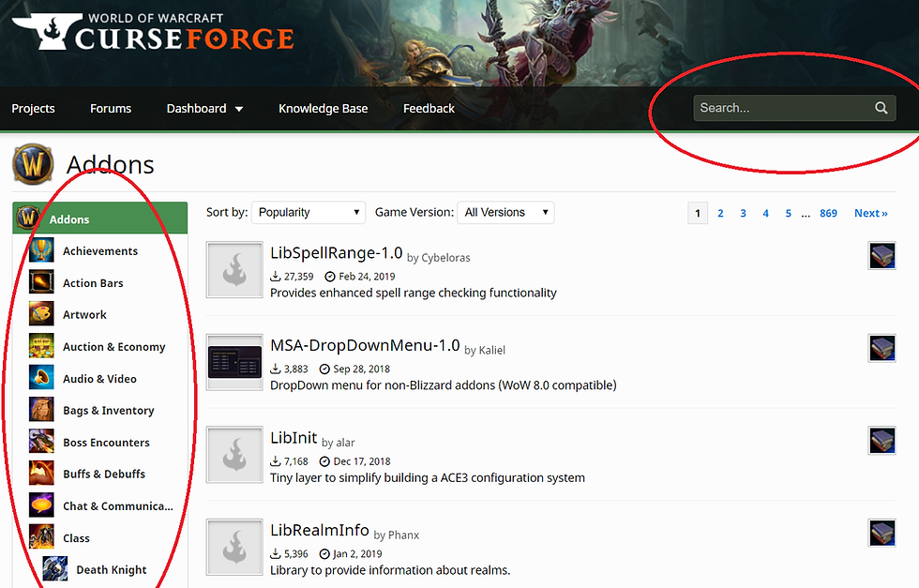The image size is (919, 588).
Task: Open the Projects nav item
Action: click(34, 109)
